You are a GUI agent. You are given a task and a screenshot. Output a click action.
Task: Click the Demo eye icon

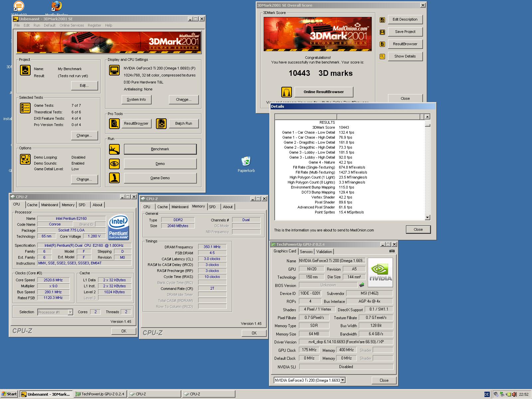tap(114, 164)
